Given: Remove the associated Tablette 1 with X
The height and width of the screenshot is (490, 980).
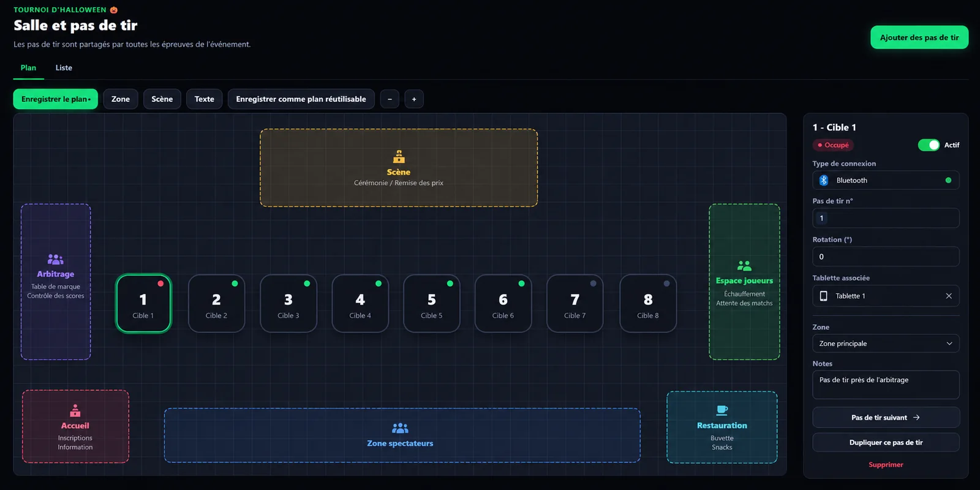Looking at the screenshot, I should (949, 296).
